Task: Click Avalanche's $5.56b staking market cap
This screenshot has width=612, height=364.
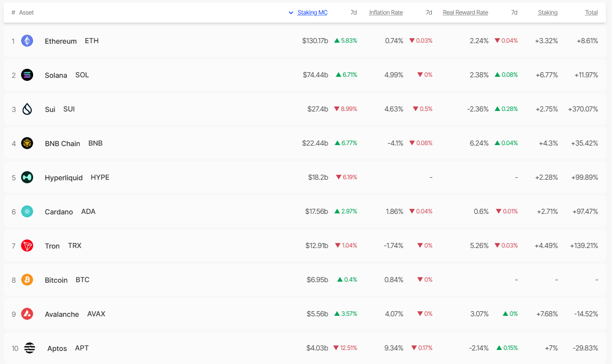Action: coord(318,314)
